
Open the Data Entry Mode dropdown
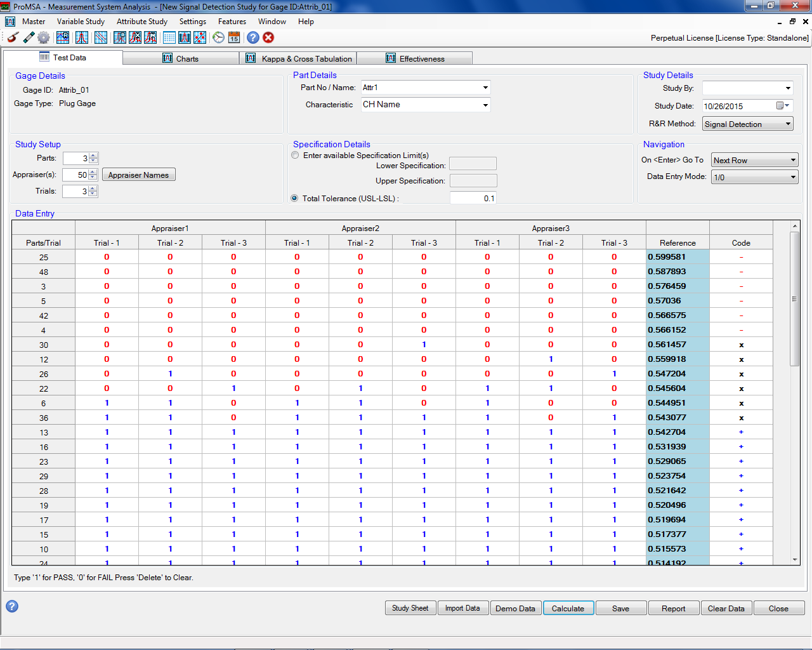pos(793,177)
